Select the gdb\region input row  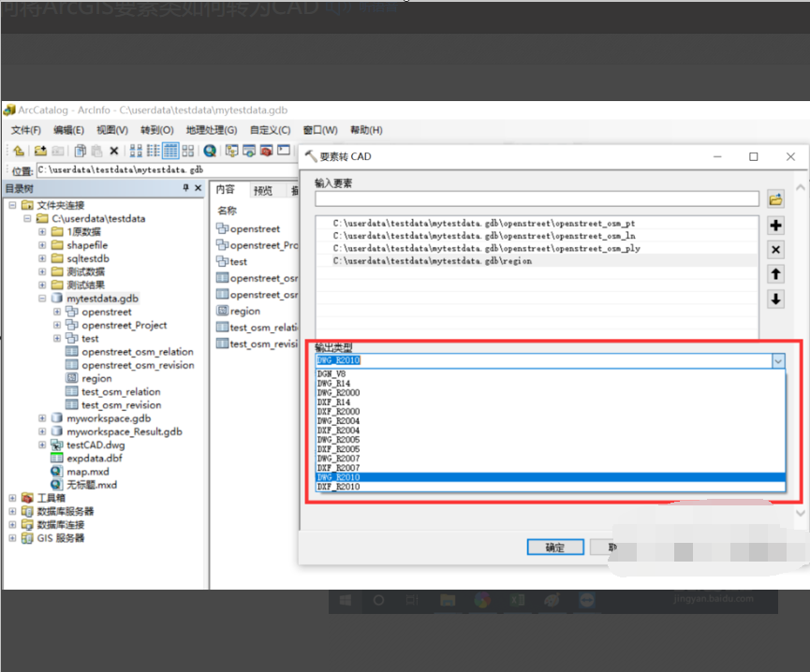[537, 261]
